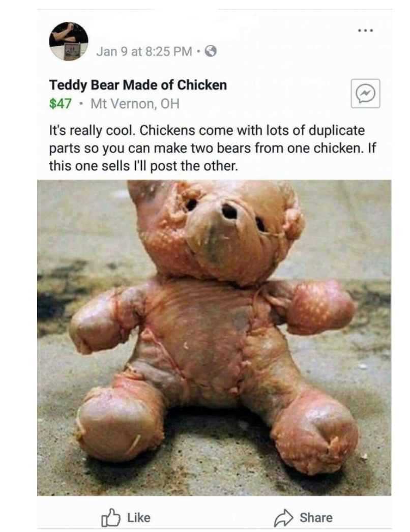Click the Messenger button box outline
The height and width of the screenshot is (532, 410).
point(366,94)
